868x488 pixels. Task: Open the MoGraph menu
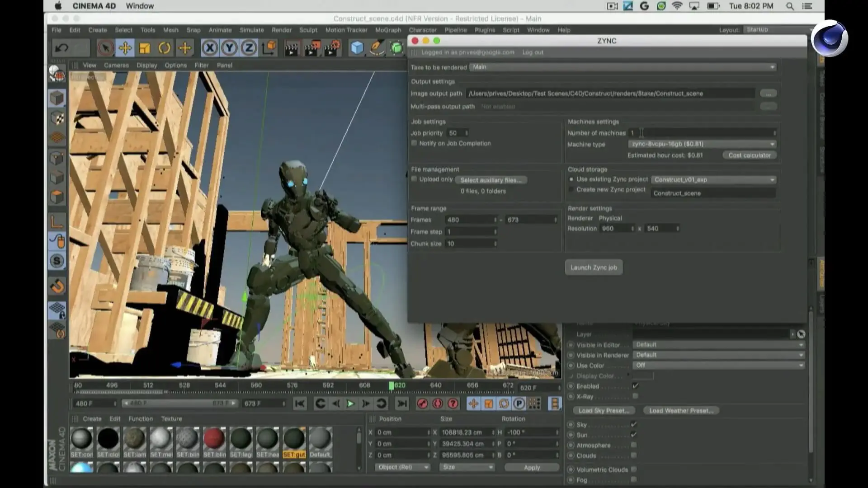point(388,30)
